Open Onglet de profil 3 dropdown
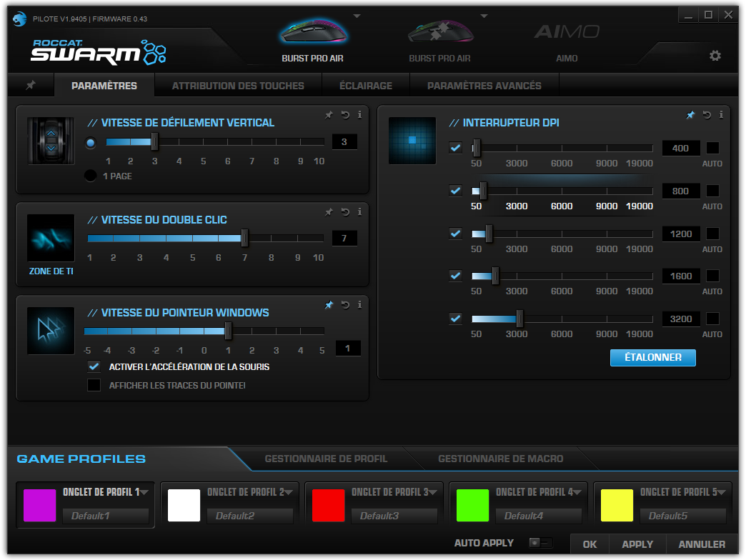746x560 pixels. coord(432,492)
